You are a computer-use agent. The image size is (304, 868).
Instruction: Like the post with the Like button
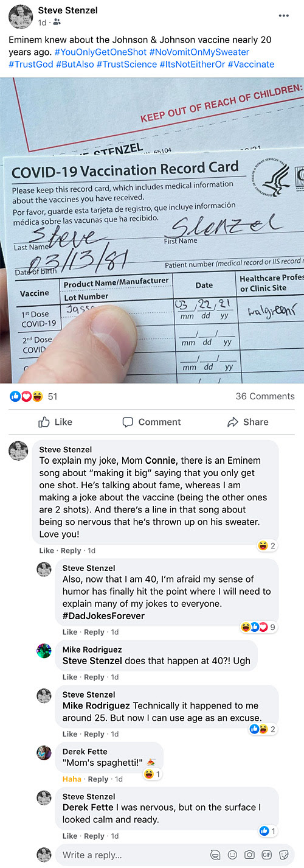coord(55,422)
